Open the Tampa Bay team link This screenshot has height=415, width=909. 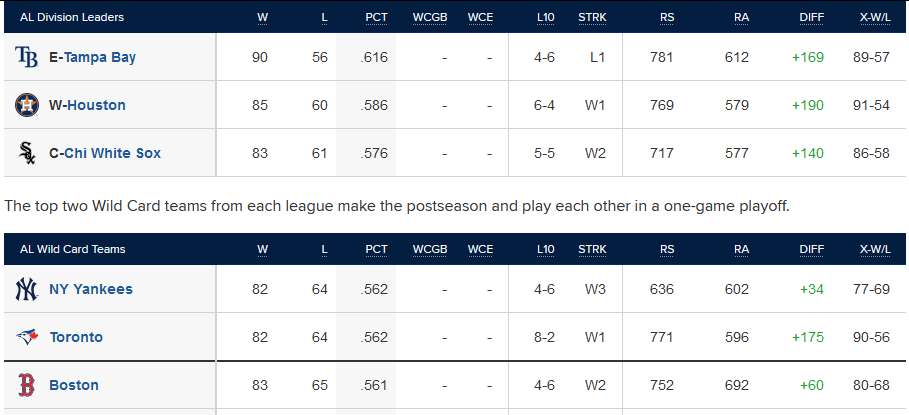[100, 57]
